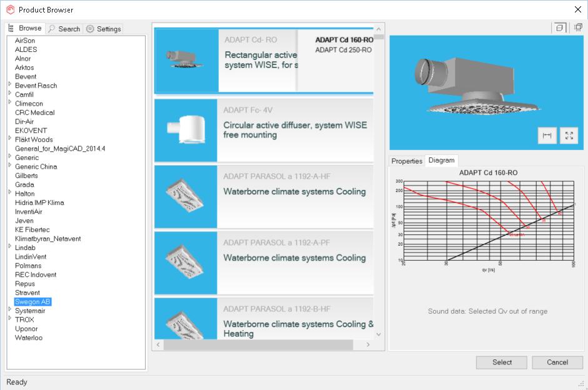Select General_for_MagiCAD_2014.4 entry

60,149
